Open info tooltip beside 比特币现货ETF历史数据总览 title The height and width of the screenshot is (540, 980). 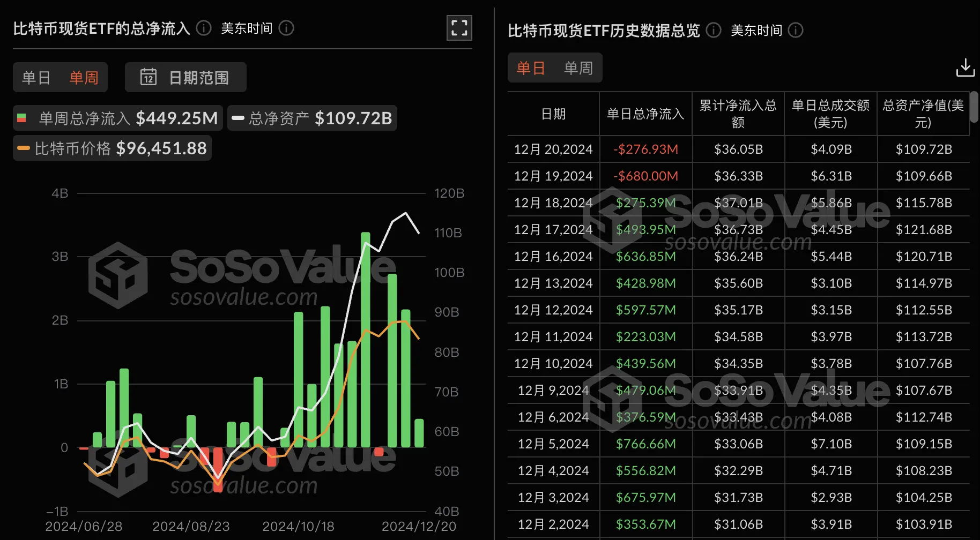713,31
